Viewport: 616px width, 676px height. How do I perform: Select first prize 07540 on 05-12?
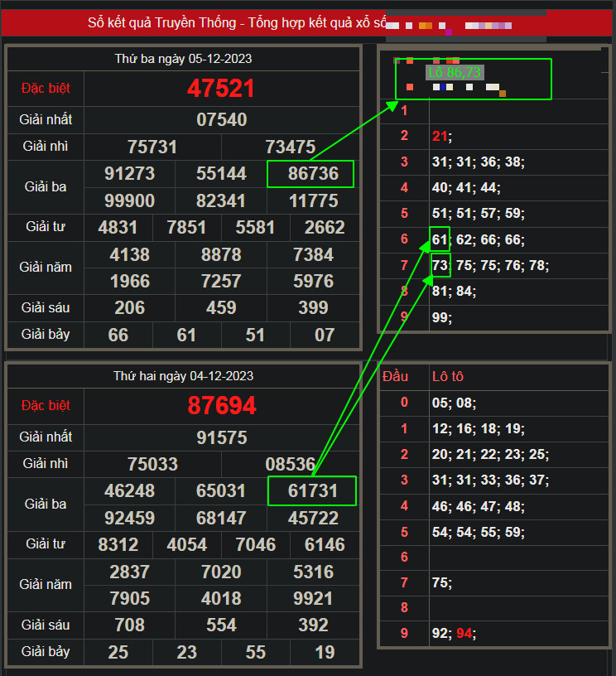coord(221,119)
